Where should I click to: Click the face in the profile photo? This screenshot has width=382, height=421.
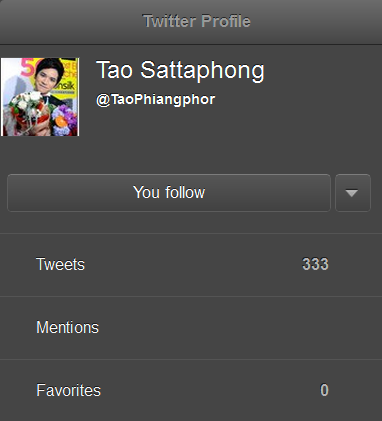tap(46, 78)
